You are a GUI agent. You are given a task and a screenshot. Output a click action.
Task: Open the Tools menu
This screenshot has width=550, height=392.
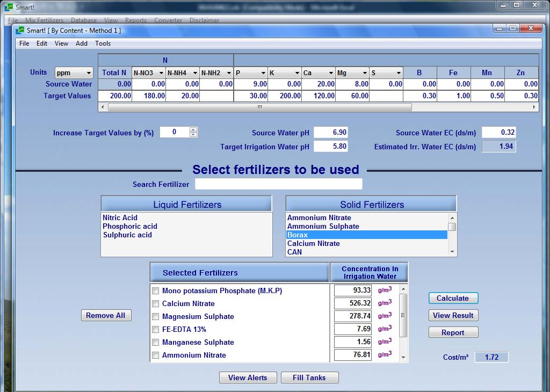(x=103, y=43)
